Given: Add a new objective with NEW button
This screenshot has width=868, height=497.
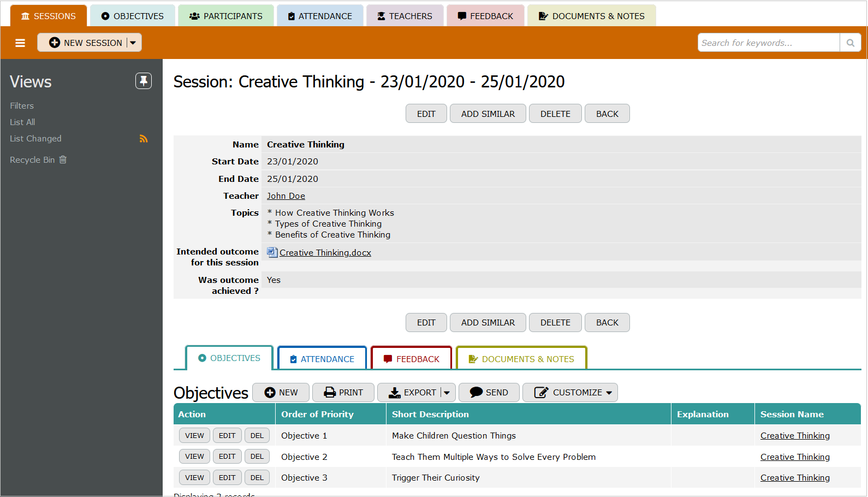Looking at the screenshot, I should click(281, 392).
